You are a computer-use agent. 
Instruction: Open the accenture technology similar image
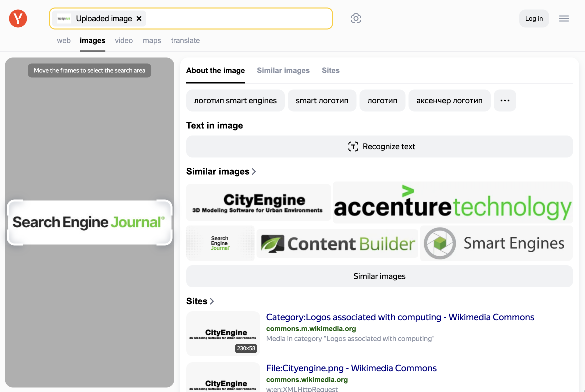click(453, 202)
